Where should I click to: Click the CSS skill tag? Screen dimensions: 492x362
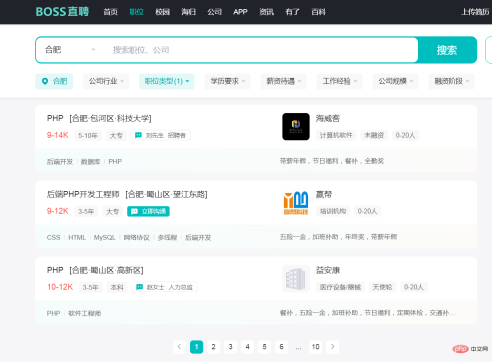[53, 238]
